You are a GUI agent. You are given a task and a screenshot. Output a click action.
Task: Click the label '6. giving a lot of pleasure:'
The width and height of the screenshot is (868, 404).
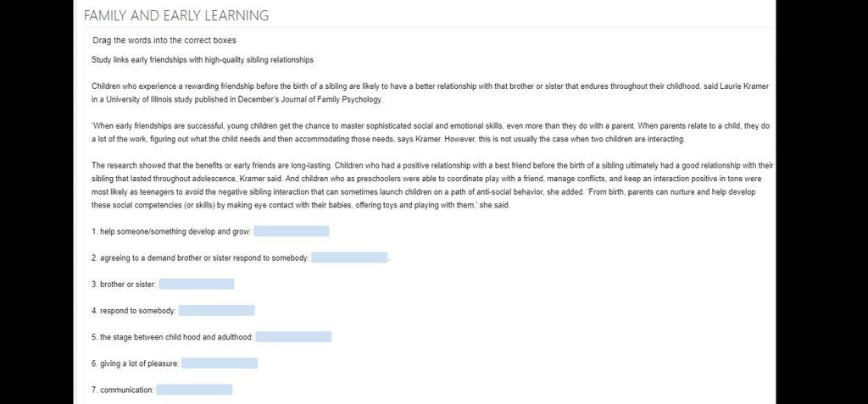point(136,363)
